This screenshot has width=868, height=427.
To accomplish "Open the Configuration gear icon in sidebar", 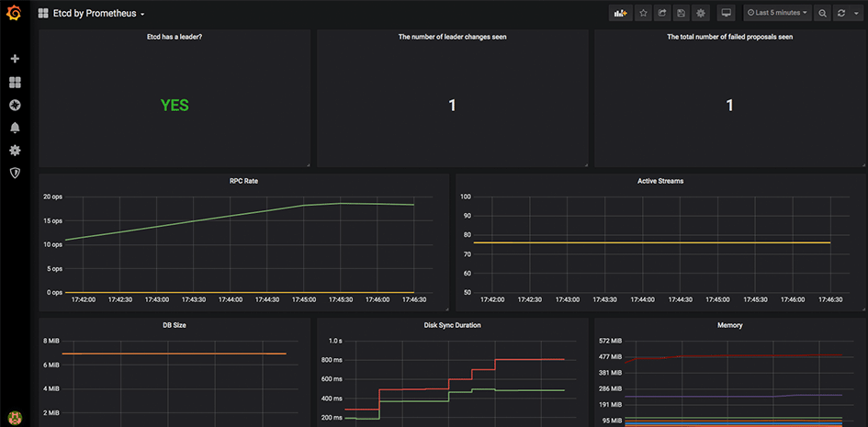I will [15, 151].
